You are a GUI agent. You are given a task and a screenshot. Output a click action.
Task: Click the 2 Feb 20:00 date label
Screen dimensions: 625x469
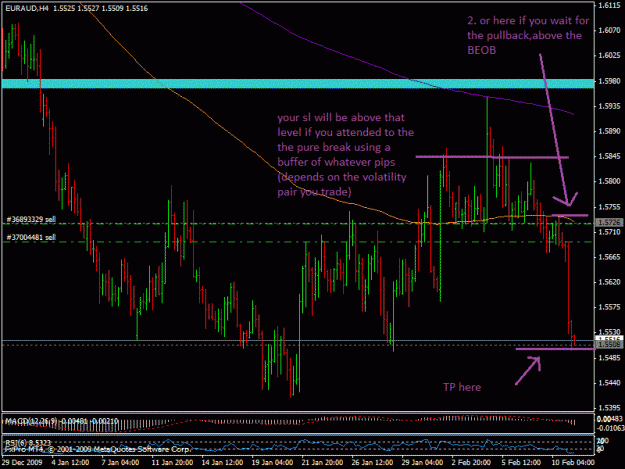(471, 462)
